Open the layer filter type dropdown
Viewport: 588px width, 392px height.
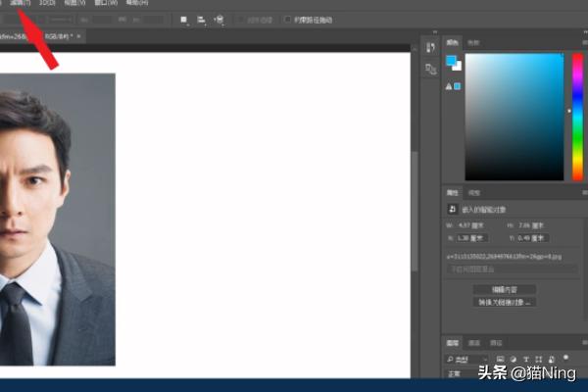466,360
